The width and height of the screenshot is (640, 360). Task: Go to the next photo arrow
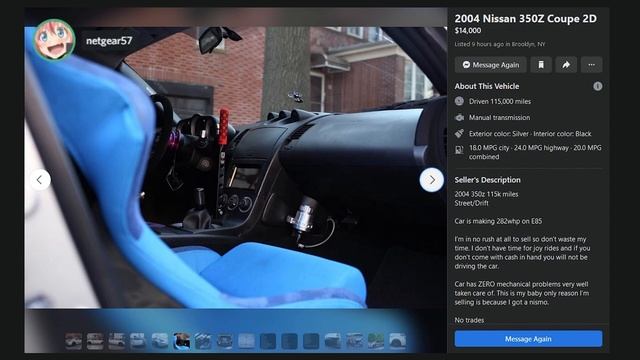pyautogui.click(x=431, y=180)
